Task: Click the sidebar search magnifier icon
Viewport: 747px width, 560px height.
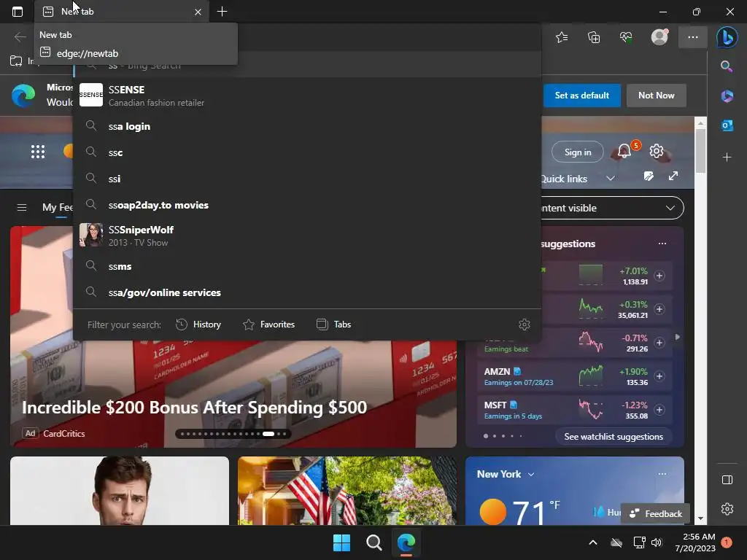Action: (x=727, y=66)
